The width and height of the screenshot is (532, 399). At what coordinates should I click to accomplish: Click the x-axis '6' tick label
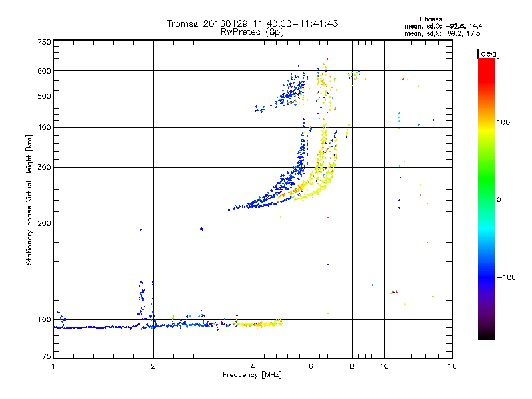click(311, 366)
